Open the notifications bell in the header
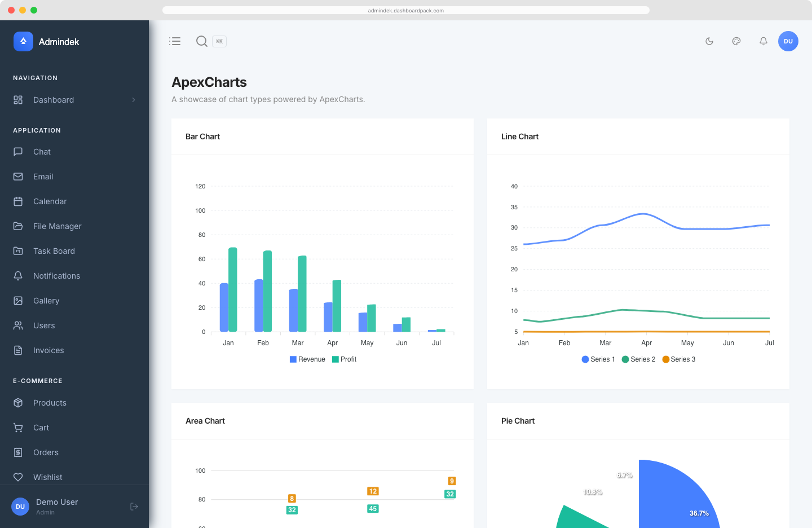Screen dimensions: 812x528 [x=764, y=41]
